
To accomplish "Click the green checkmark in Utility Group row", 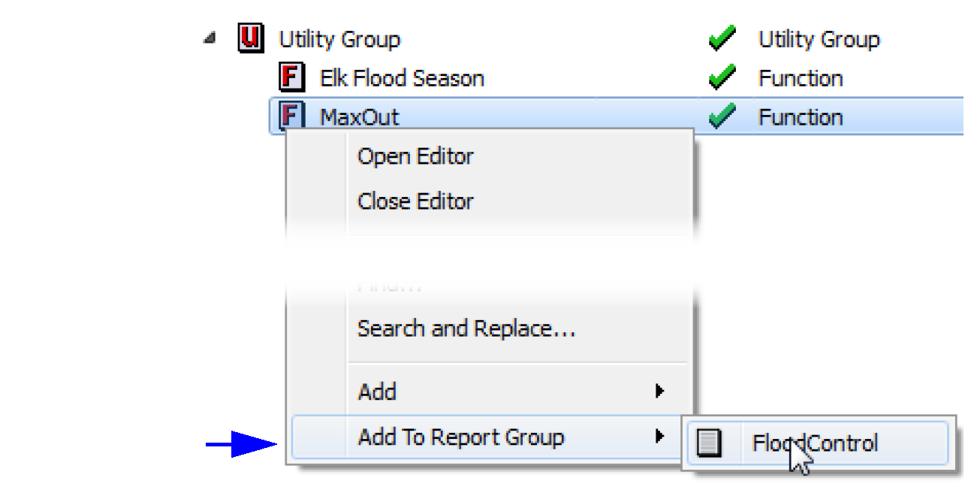I will (721, 38).
